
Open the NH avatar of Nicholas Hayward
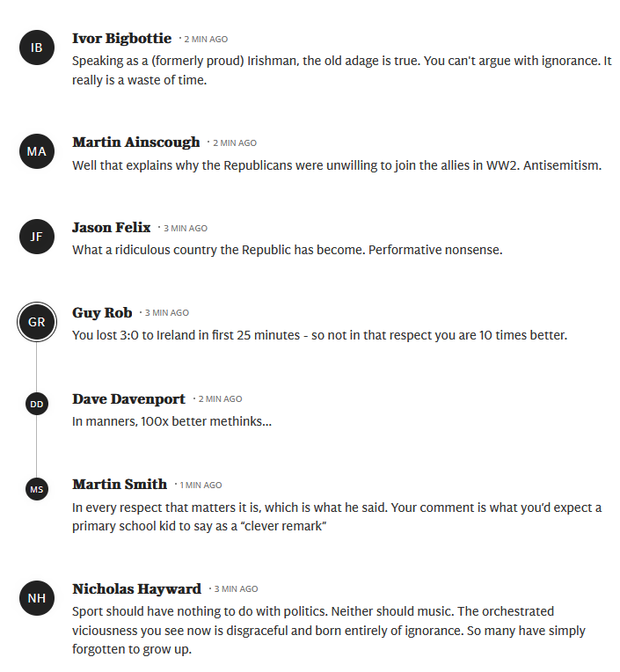(37, 598)
